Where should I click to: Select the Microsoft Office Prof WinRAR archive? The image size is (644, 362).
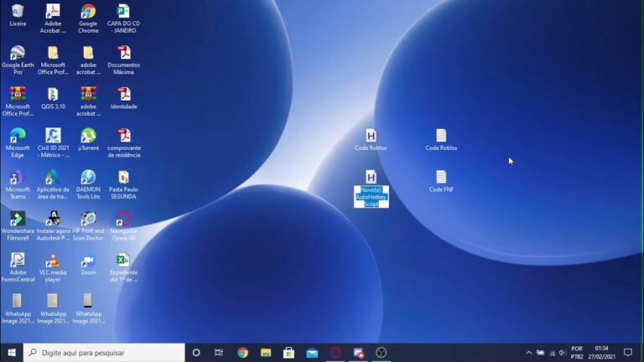(x=18, y=94)
